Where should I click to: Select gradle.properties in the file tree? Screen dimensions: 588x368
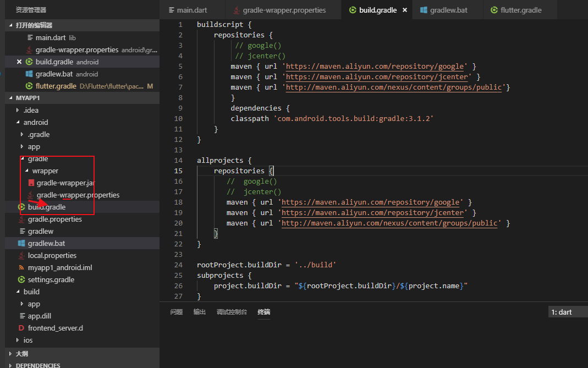click(x=54, y=219)
